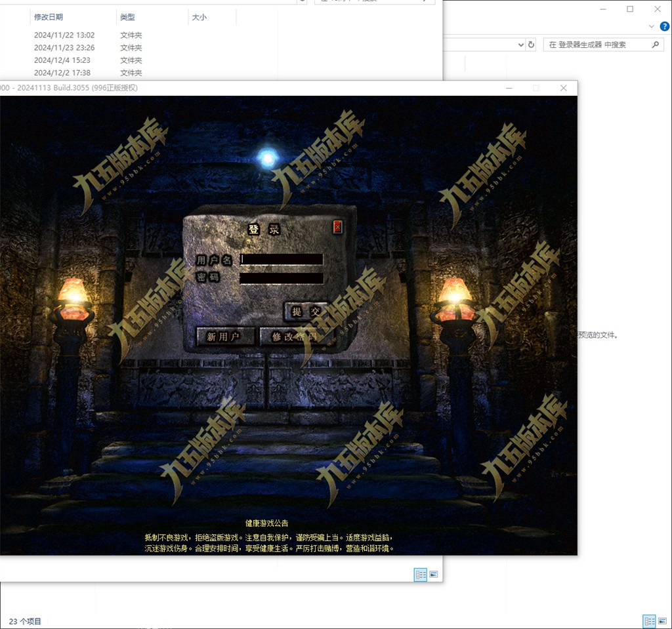Switch the front Explorer window to details view

tap(421, 575)
